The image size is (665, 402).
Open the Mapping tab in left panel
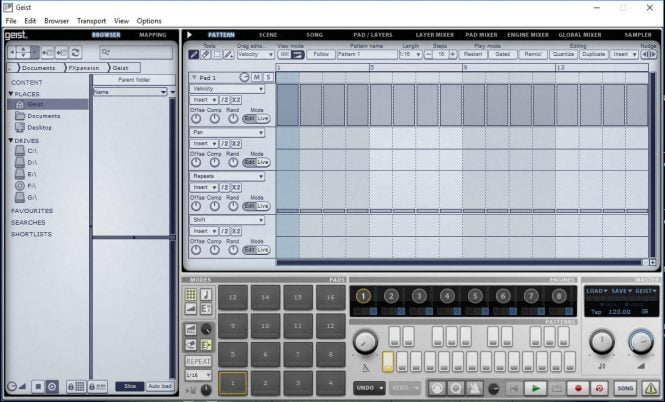coord(153,35)
